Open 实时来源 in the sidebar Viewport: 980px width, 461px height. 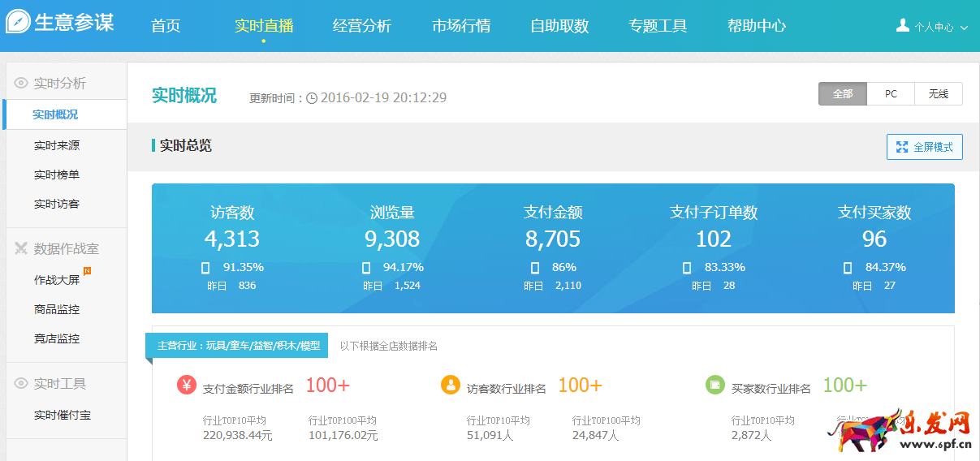(57, 145)
